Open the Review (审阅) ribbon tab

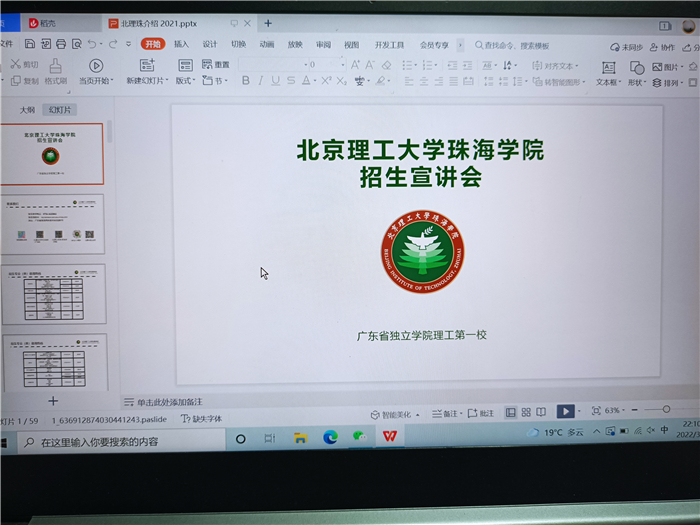[324, 45]
